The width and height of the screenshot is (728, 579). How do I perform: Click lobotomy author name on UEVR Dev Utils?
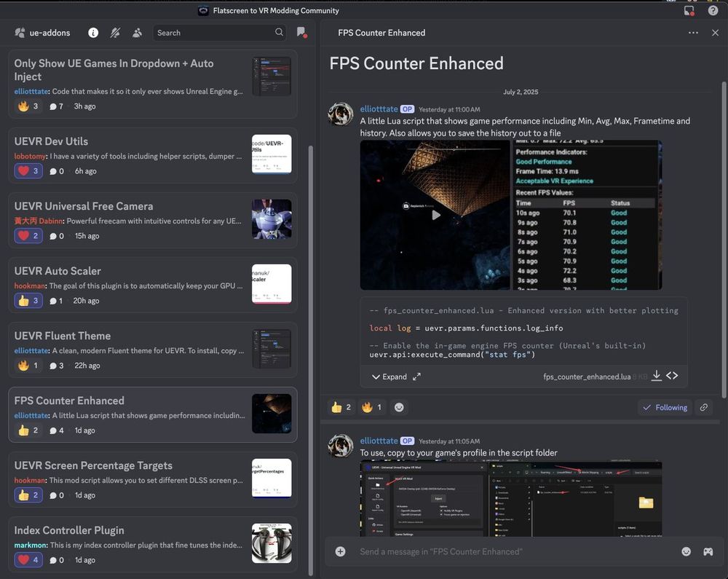pos(30,156)
